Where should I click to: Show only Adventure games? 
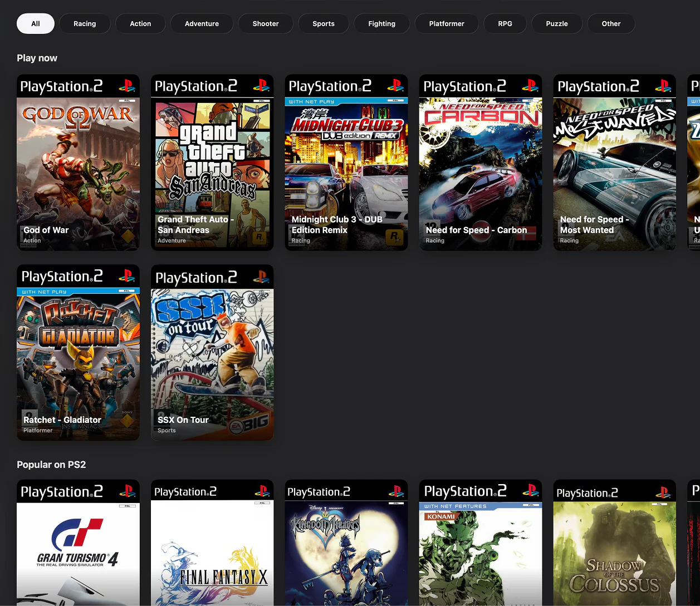coord(202,23)
